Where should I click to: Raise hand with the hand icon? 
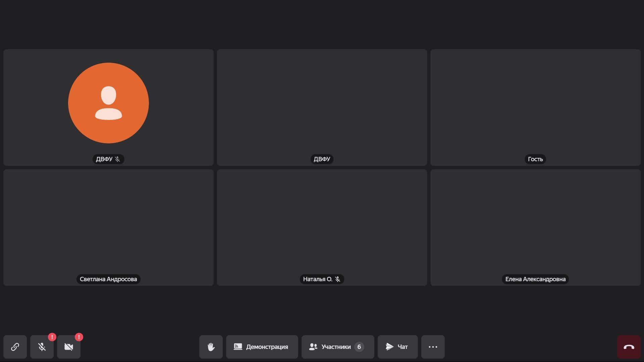point(211,347)
